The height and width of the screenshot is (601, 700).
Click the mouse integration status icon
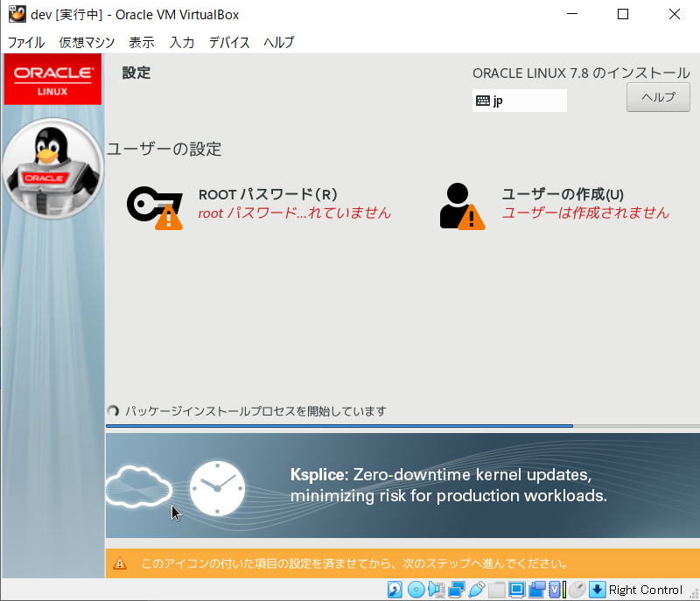[x=577, y=590]
